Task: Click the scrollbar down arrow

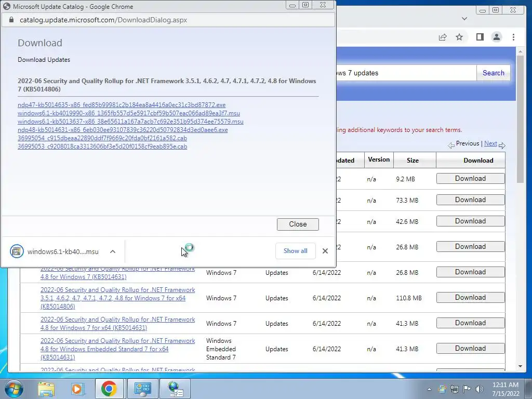Action: (520, 366)
